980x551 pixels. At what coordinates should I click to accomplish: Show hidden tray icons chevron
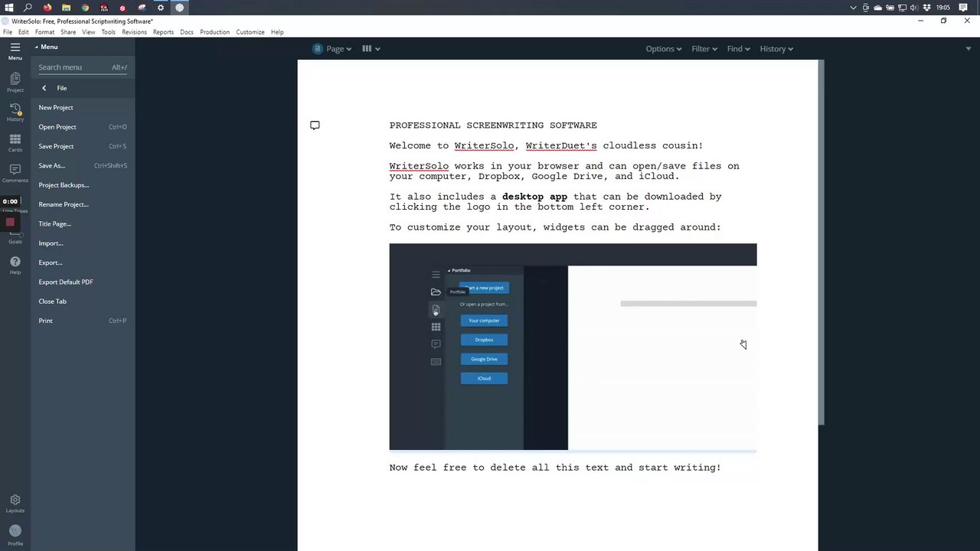(854, 8)
